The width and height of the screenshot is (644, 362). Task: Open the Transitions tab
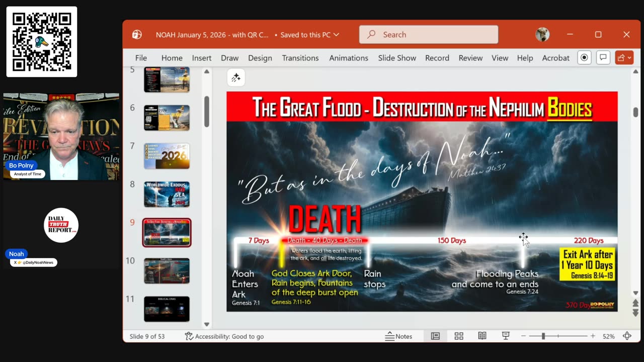300,58
